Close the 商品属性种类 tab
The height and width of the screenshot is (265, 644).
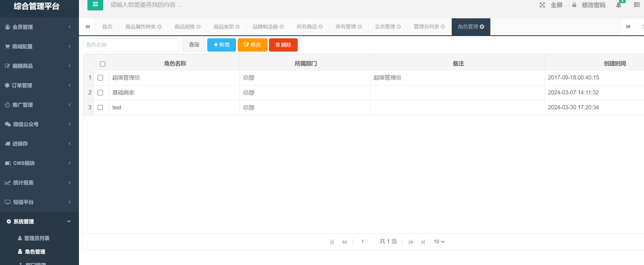click(160, 27)
